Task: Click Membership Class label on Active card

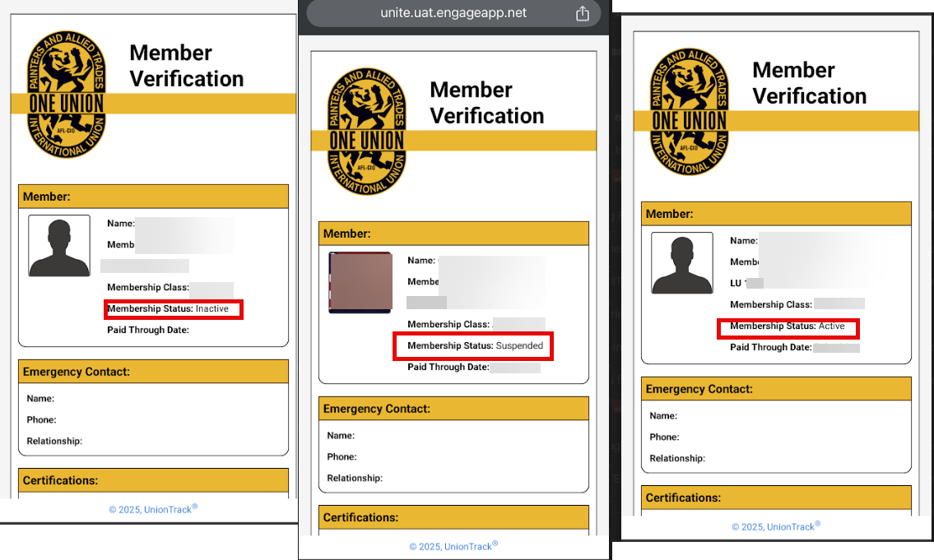Action: coord(771,305)
